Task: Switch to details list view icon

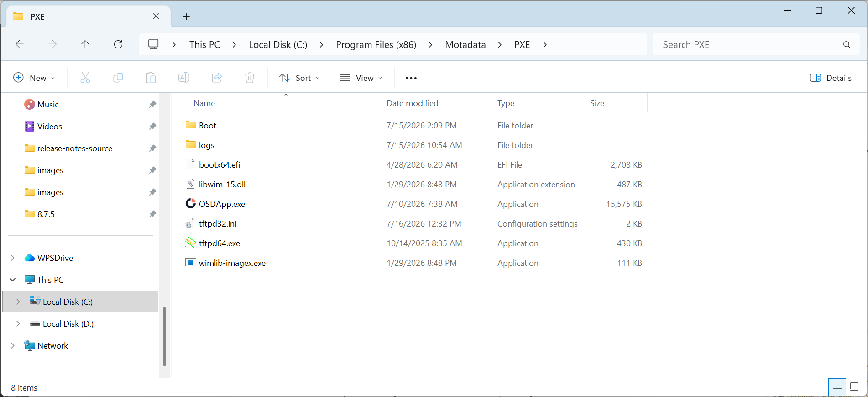Action: click(x=837, y=387)
